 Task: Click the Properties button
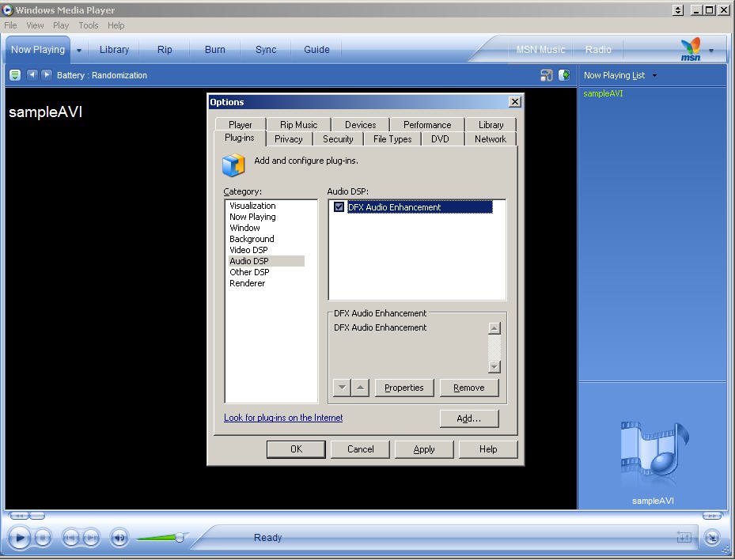404,388
